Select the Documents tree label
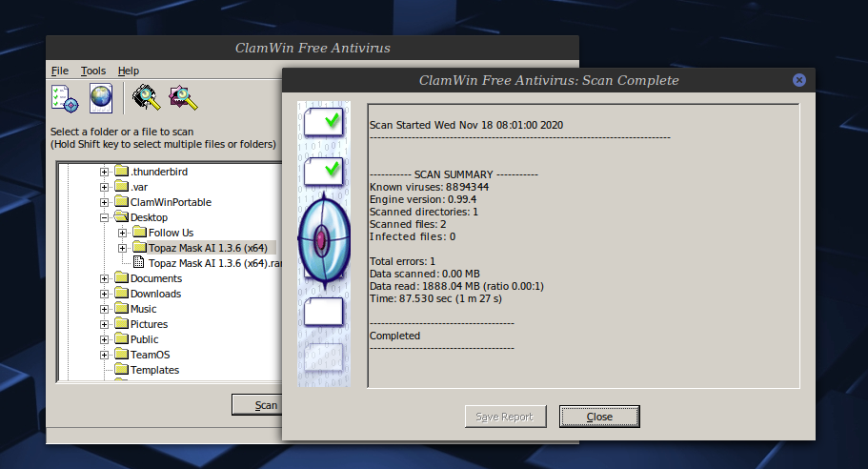The width and height of the screenshot is (868, 469). [156, 278]
